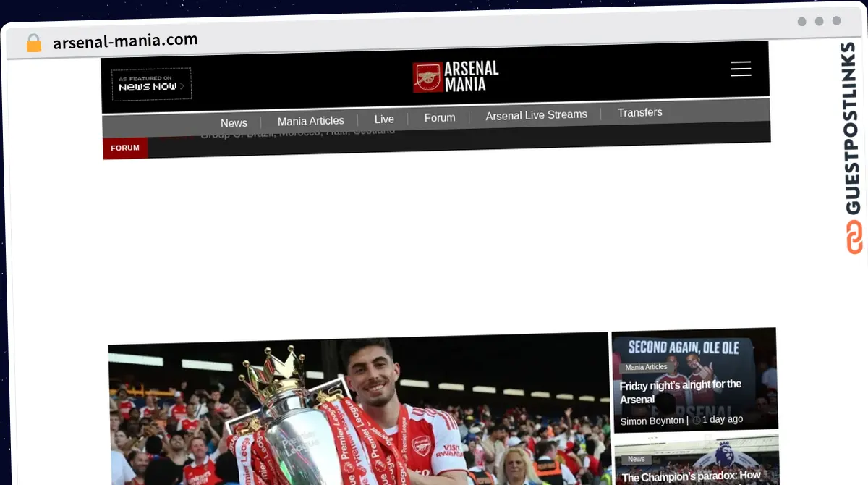Click the Arsenal Mania logo
Image resolution: width=868 pixels, height=485 pixels.
tap(456, 77)
